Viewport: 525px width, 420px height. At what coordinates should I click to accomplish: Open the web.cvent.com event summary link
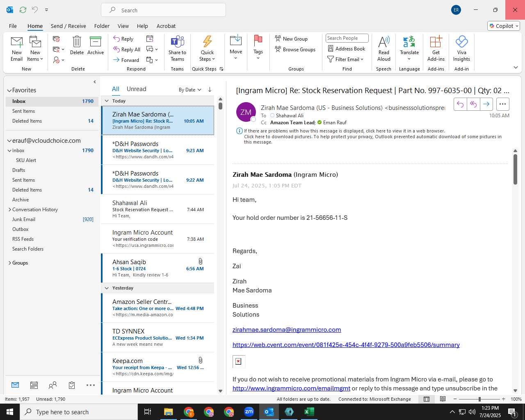(346, 345)
